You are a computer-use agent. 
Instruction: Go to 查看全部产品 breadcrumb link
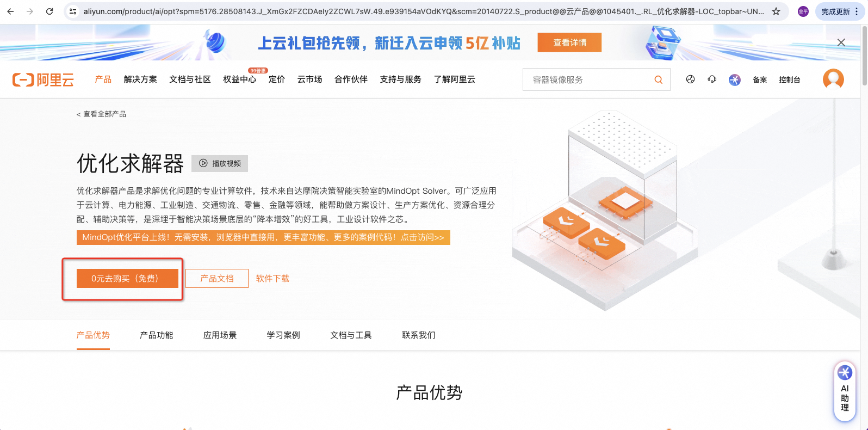(101, 114)
